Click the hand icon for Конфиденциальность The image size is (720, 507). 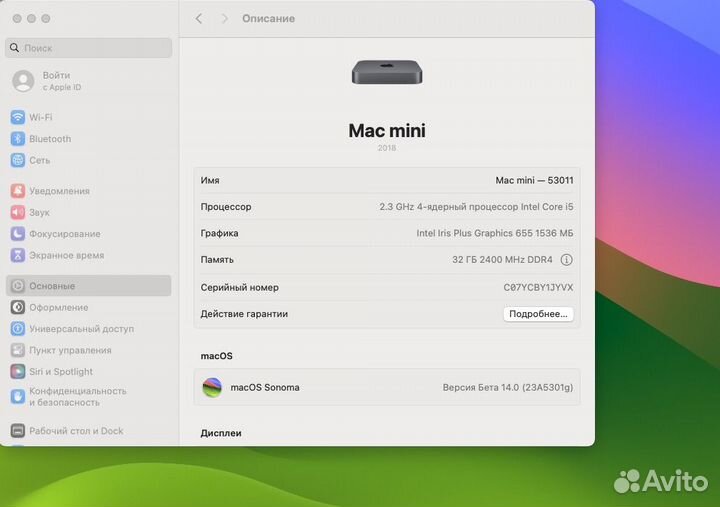(17, 396)
